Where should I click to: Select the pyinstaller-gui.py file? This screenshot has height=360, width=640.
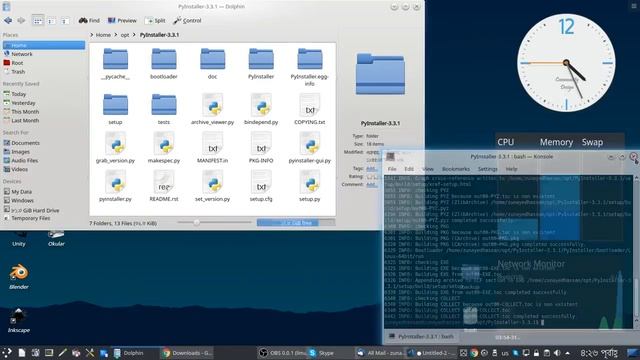309,147
